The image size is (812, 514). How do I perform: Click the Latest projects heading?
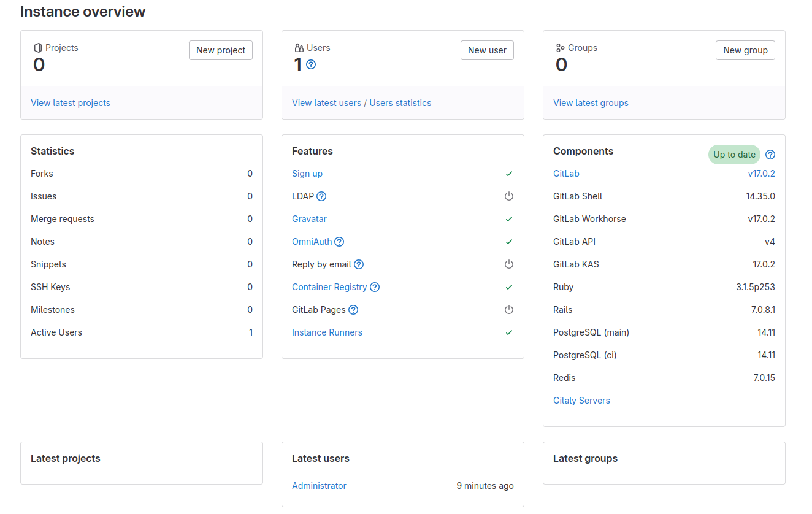65,458
